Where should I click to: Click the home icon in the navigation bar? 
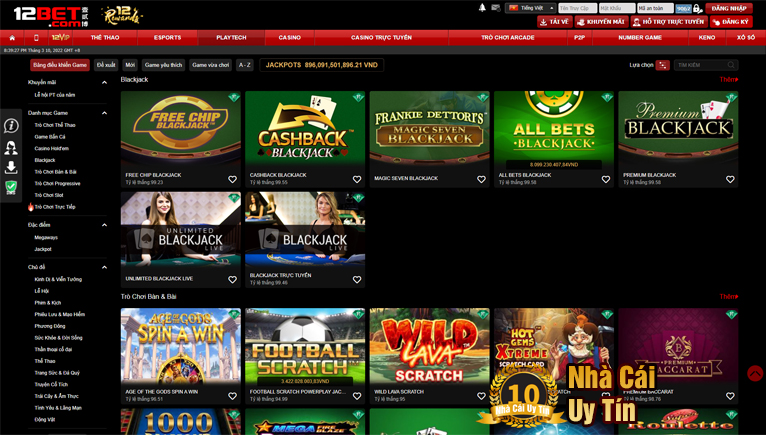point(12,37)
